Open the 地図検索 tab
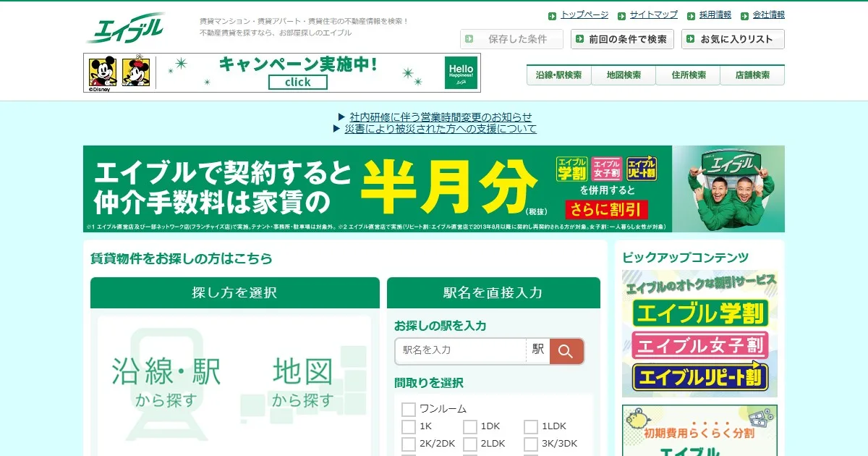Viewport: 868px width, 456px height. click(624, 75)
